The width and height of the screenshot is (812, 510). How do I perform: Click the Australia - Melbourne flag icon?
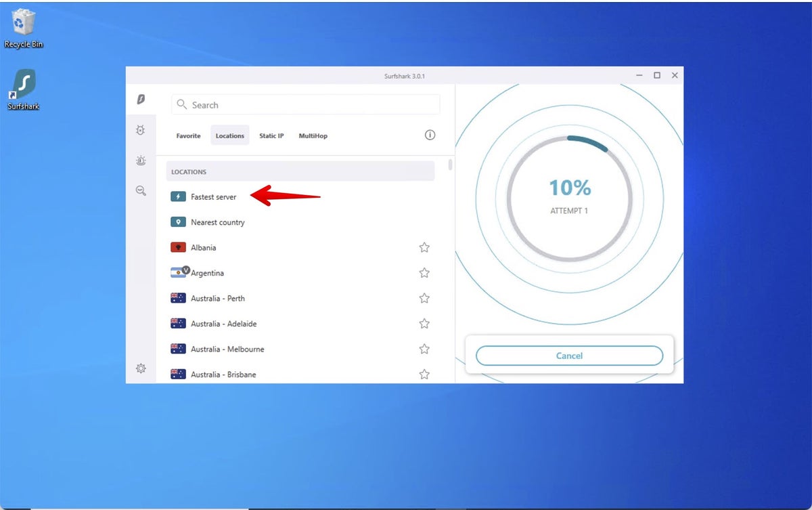click(178, 349)
